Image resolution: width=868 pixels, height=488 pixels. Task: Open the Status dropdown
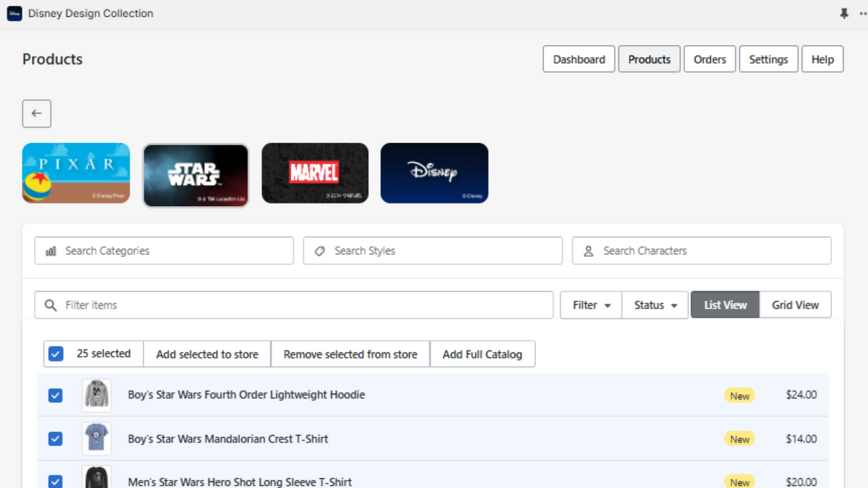pos(654,304)
